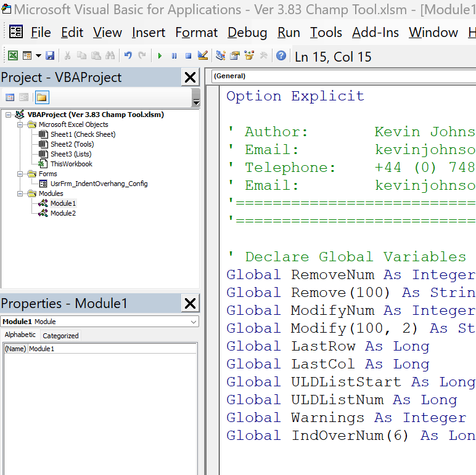Click the (Name) property label
This screenshot has width=476, height=475.
tap(15, 349)
